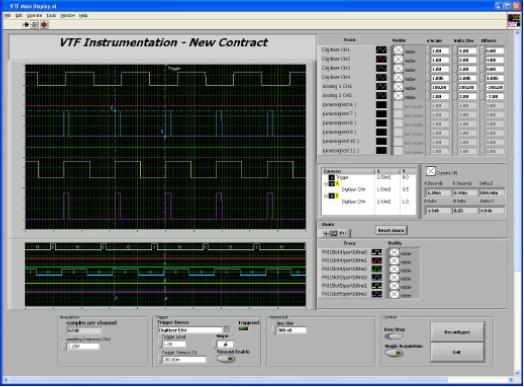
Task: Toggle Visible checkbox for DigScope CH3
Action: pyautogui.click(x=398, y=69)
